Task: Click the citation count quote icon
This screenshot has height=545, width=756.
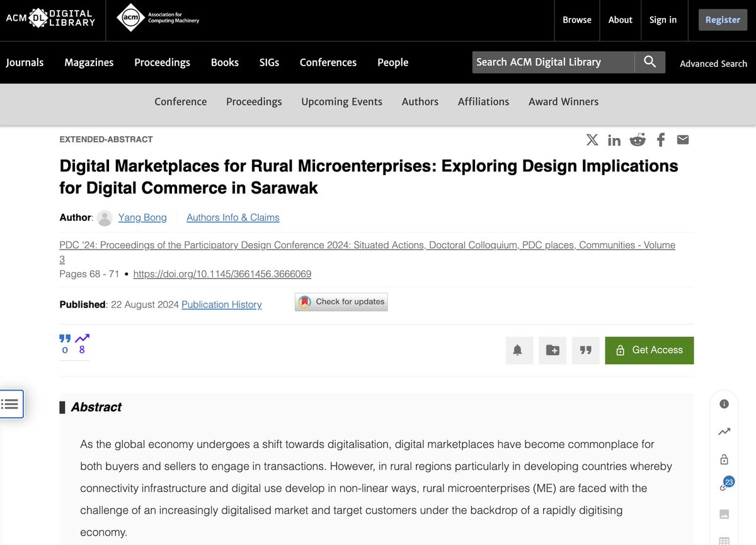Action: pos(65,338)
